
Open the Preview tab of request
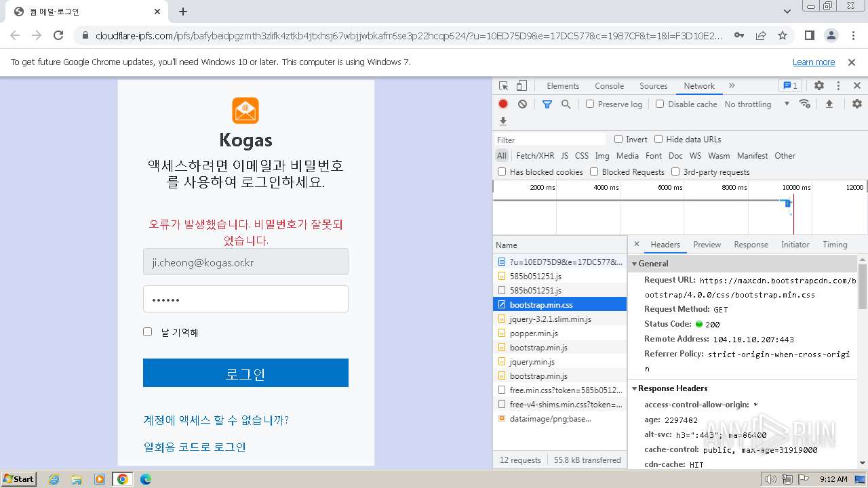tap(707, 245)
